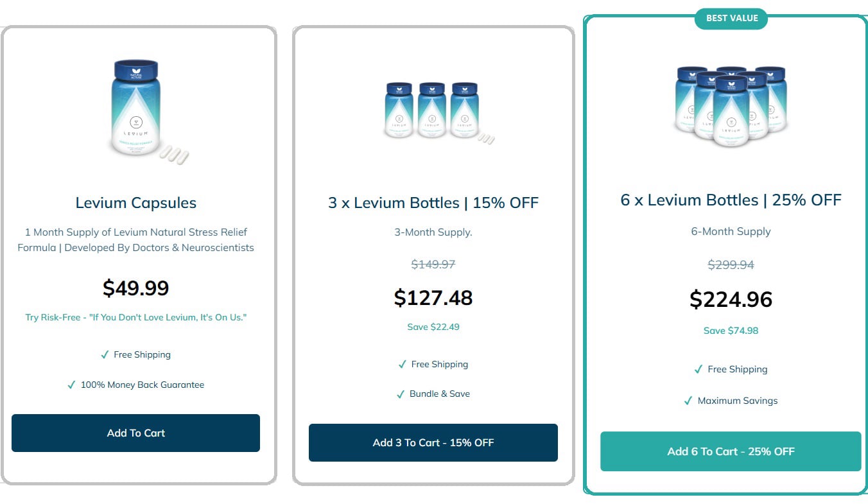
Task: Click the Maximum Savings checkmark icon
Action: (x=689, y=401)
